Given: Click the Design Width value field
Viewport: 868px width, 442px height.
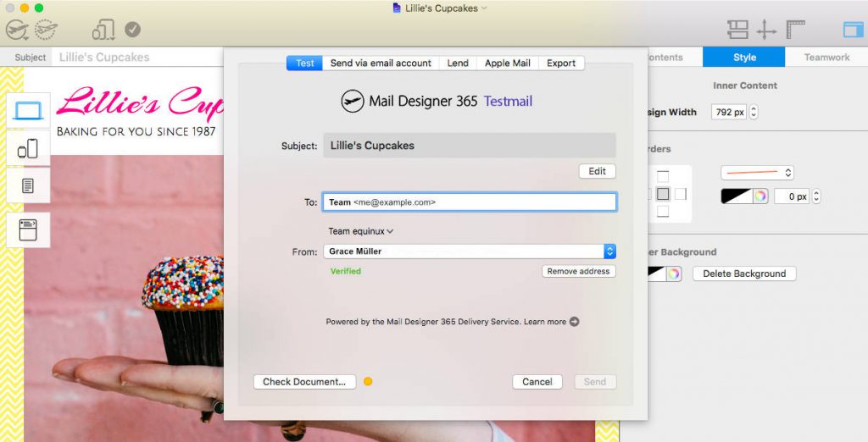Looking at the screenshot, I should tap(730, 113).
